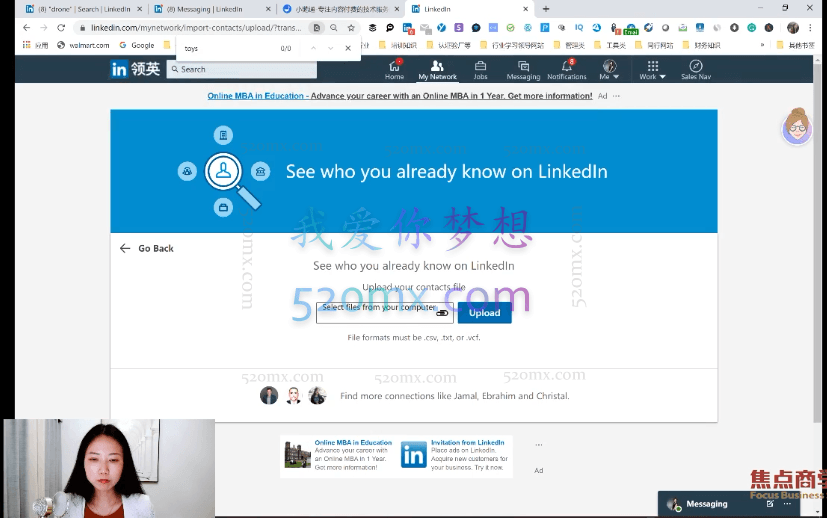Click the blue Upload button
Image resolution: width=827 pixels, height=518 pixels.
[x=484, y=313]
